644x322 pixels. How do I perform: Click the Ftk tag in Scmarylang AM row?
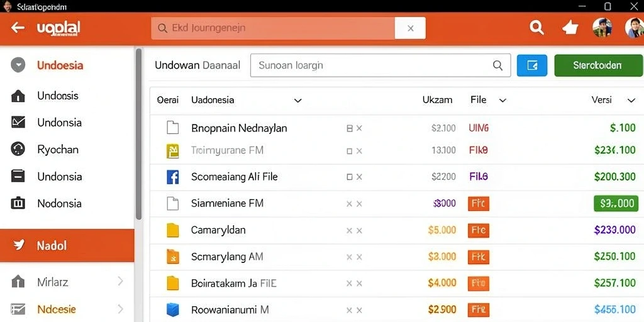point(479,257)
